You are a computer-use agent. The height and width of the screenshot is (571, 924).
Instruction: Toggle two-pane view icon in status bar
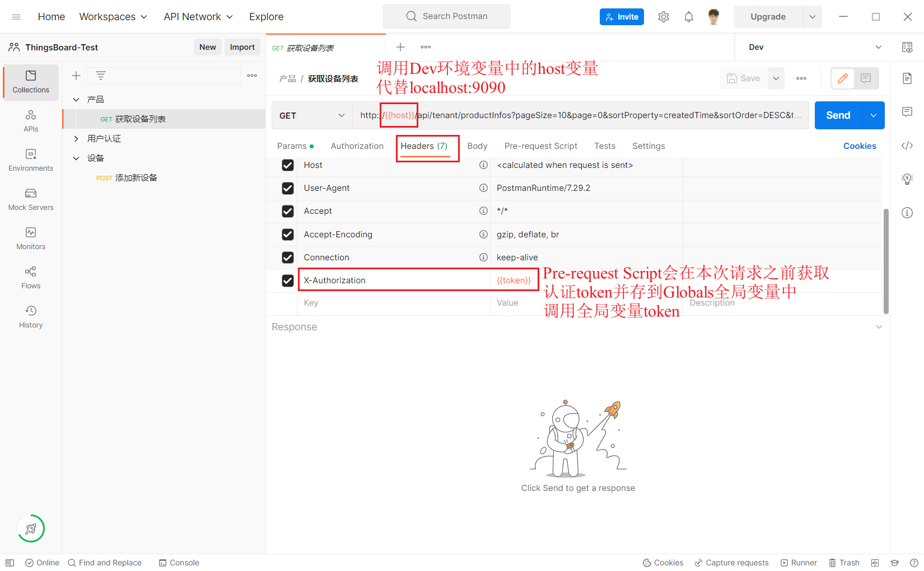(x=875, y=563)
